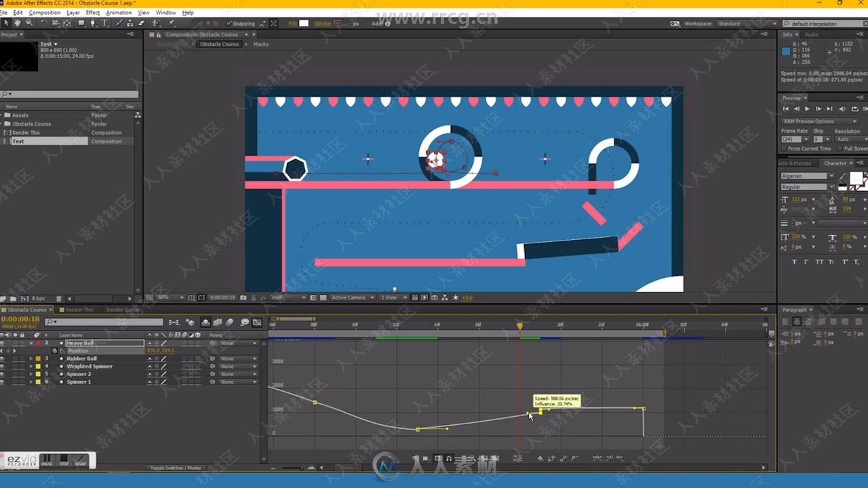
Task: Open the Layer menu
Action: point(73,12)
